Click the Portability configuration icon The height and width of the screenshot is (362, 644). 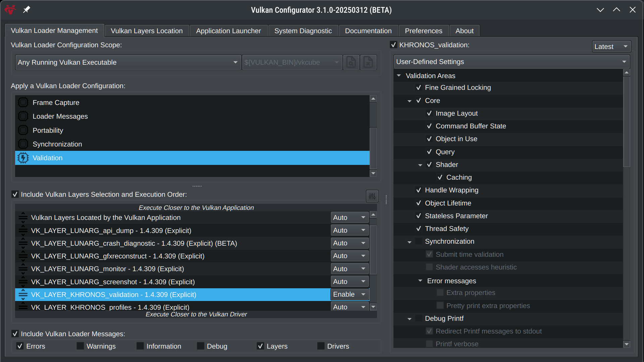(23, 130)
